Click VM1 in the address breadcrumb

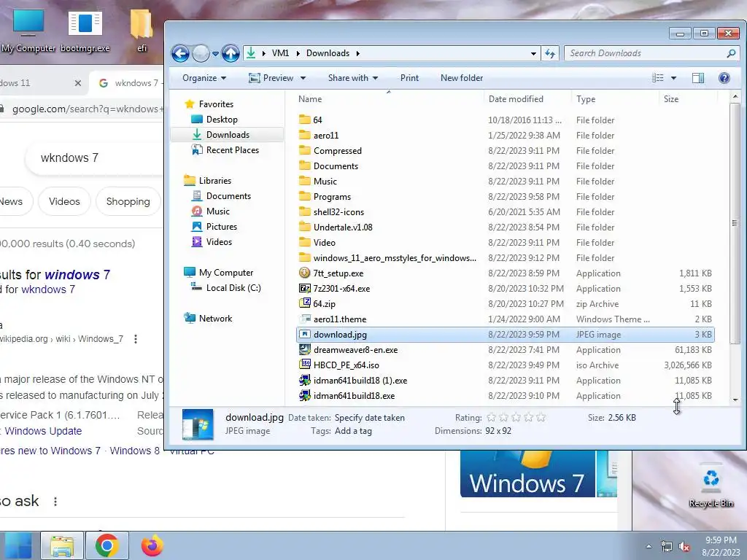pyautogui.click(x=280, y=53)
